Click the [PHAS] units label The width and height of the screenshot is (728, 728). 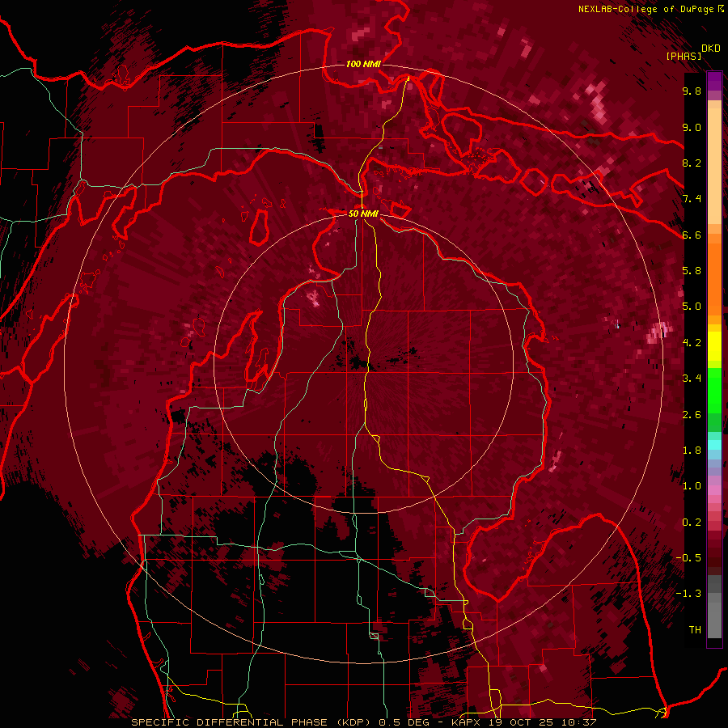click(684, 57)
